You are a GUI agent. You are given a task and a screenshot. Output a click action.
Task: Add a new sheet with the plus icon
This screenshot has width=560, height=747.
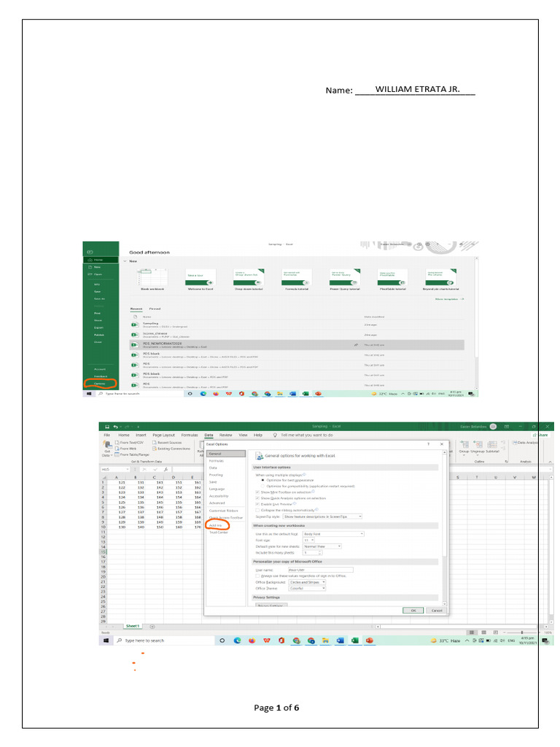tap(152, 627)
